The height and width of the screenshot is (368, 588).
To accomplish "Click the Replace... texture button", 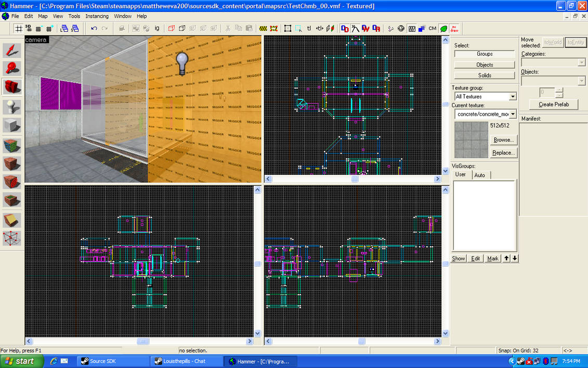I will coord(504,153).
